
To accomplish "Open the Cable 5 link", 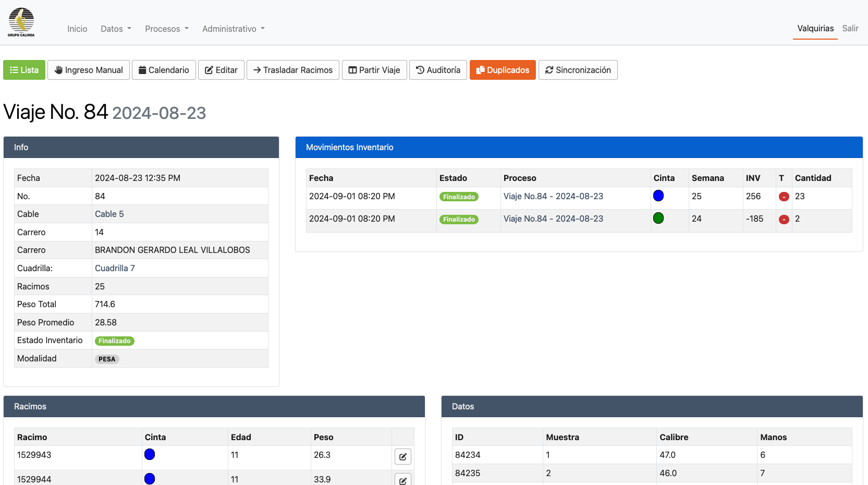I will click(109, 214).
